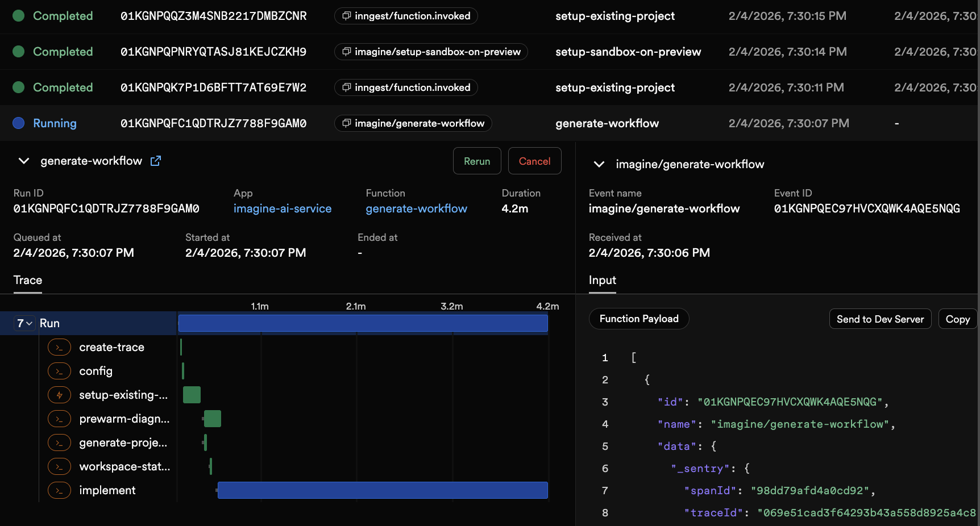Click the config step icon
This screenshot has height=526, width=980.
(60, 371)
